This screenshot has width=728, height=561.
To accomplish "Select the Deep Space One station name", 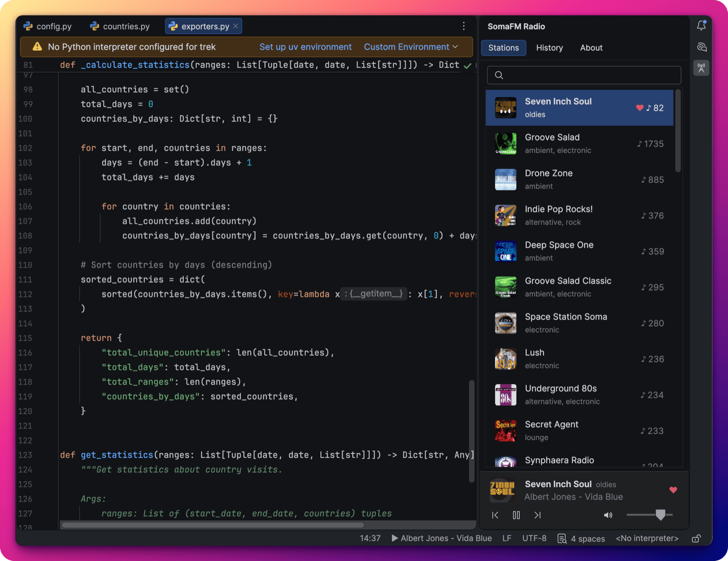I will click(559, 245).
